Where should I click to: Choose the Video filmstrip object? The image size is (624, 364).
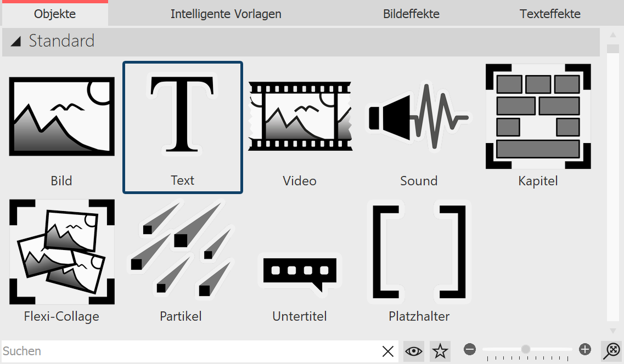300,116
